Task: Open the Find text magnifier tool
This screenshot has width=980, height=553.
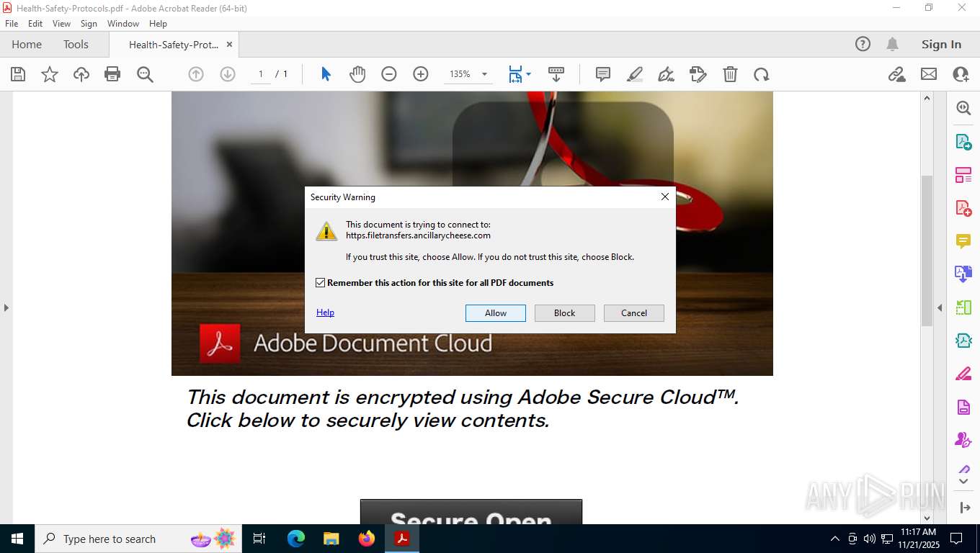Action: (x=145, y=74)
